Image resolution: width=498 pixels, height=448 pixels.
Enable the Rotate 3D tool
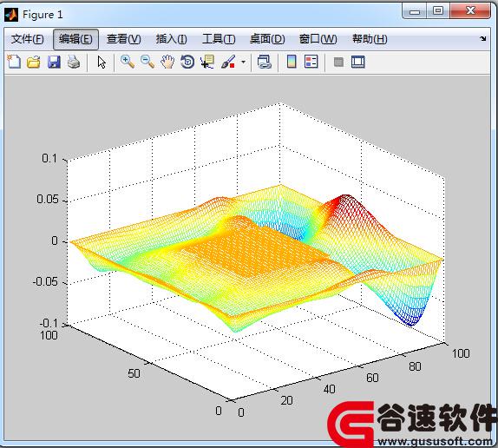pyautogui.click(x=187, y=62)
